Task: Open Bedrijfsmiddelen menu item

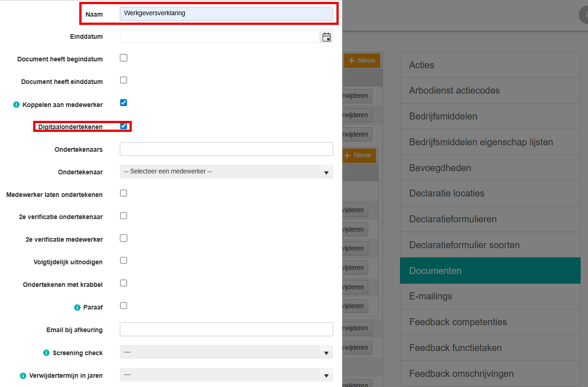Action: coord(489,116)
